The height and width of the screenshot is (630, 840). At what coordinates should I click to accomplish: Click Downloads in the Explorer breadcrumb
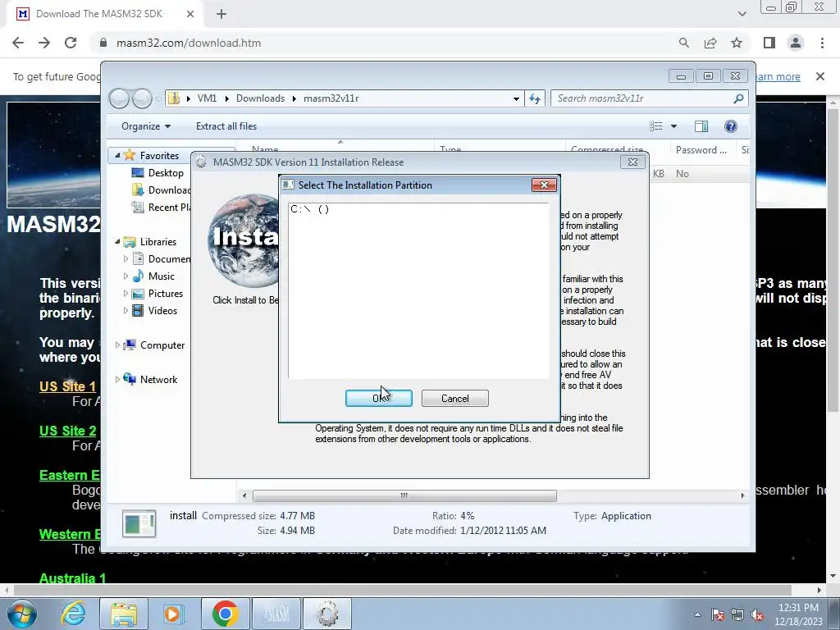260,98
